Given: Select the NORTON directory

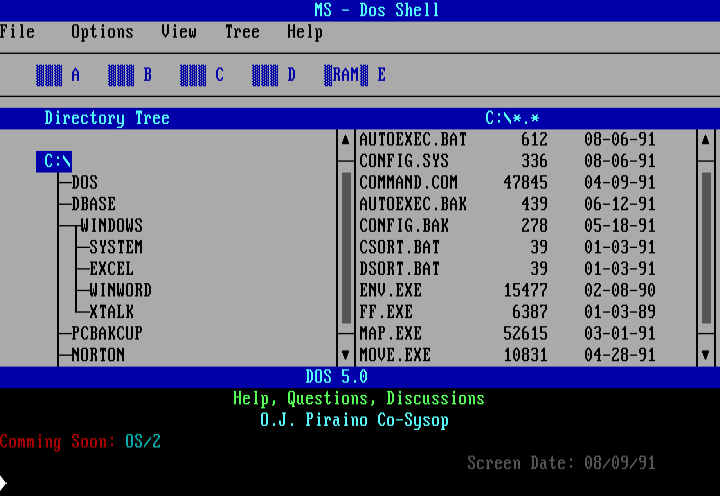Looking at the screenshot, I should tap(98, 355).
